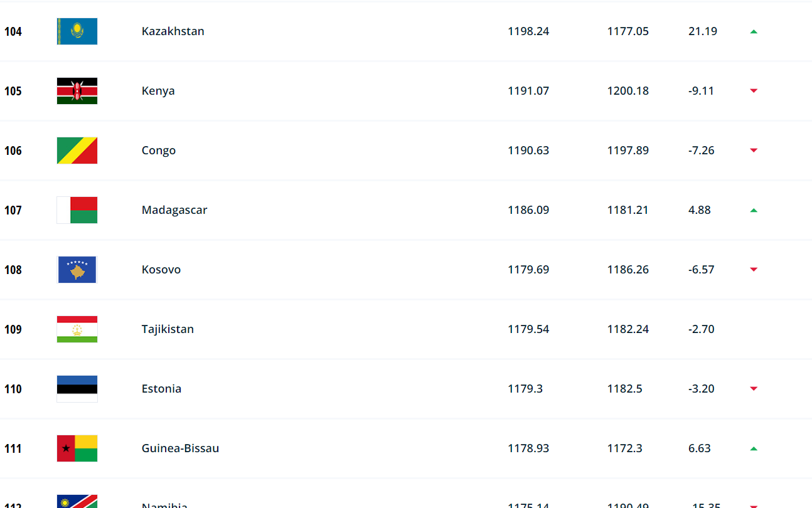Click the Tajikistan flag icon
812x508 pixels.
point(77,329)
